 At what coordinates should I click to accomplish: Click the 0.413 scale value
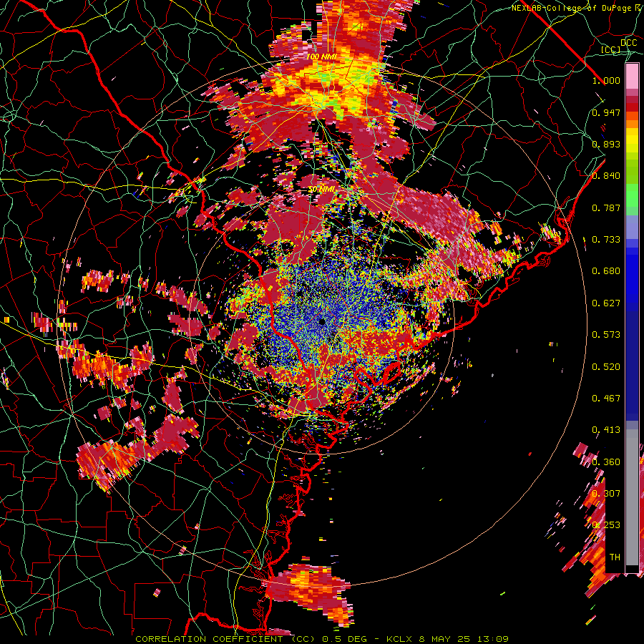pyautogui.click(x=606, y=430)
